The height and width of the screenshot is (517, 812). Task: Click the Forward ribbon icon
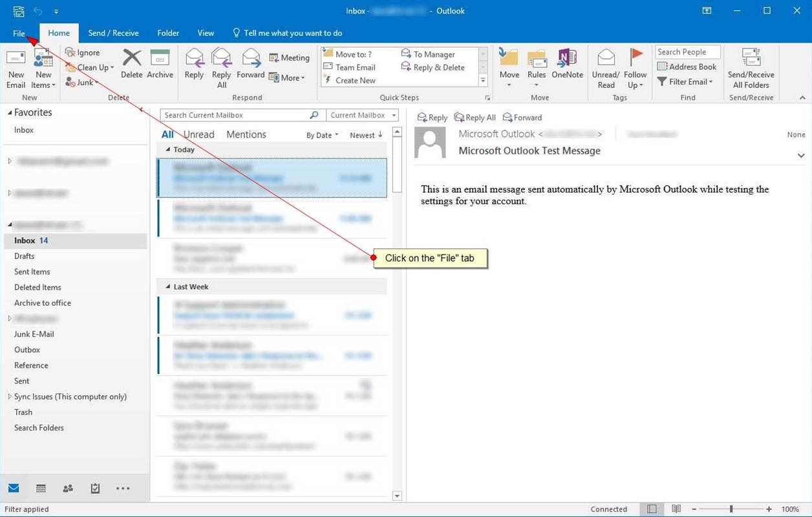[251, 58]
